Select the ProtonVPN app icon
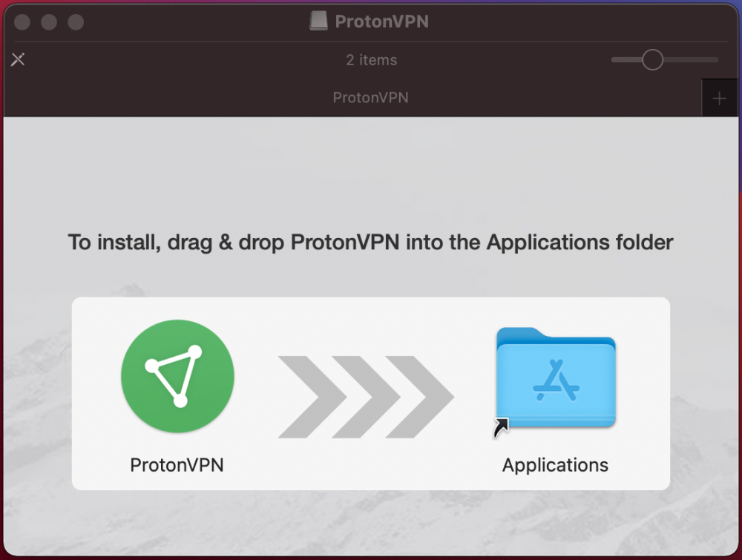The image size is (742, 560). pyautogui.click(x=177, y=376)
